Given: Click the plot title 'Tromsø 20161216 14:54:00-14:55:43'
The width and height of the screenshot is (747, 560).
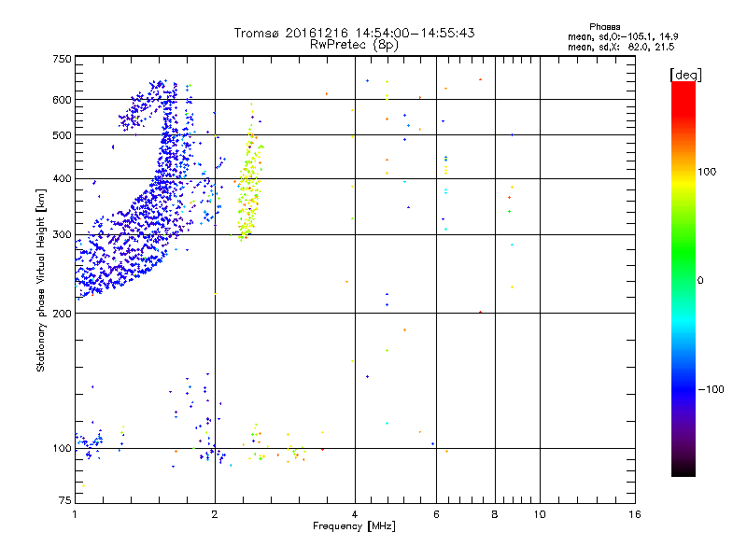Looking at the screenshot, I should 354,33.
